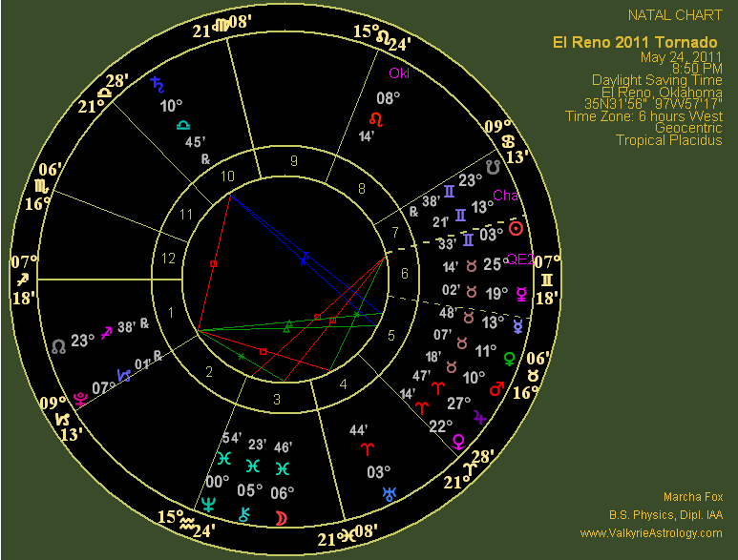Click the red Leo sign glyph
Viewport: 738px width, 560px height.
coord(377,119)
